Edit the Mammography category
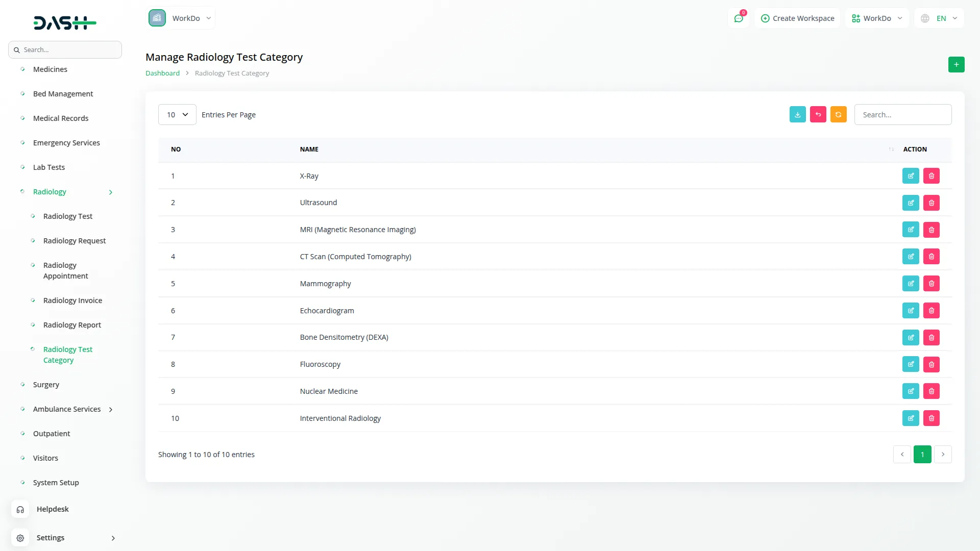This screenshot has width=980, height=551. [x=910, y=284]
